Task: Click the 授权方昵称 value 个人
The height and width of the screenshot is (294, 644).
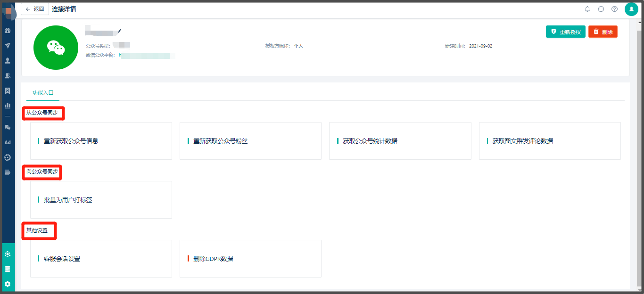Action: 298,46
